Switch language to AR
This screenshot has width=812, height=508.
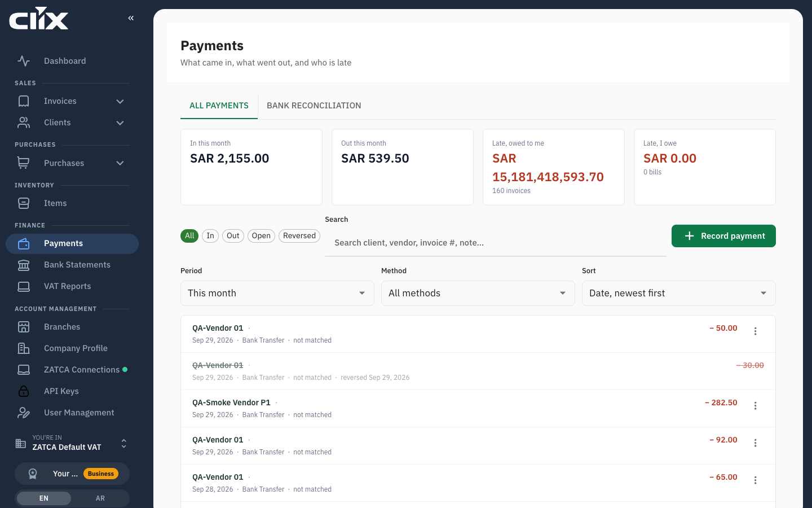[x=100, y=498]
